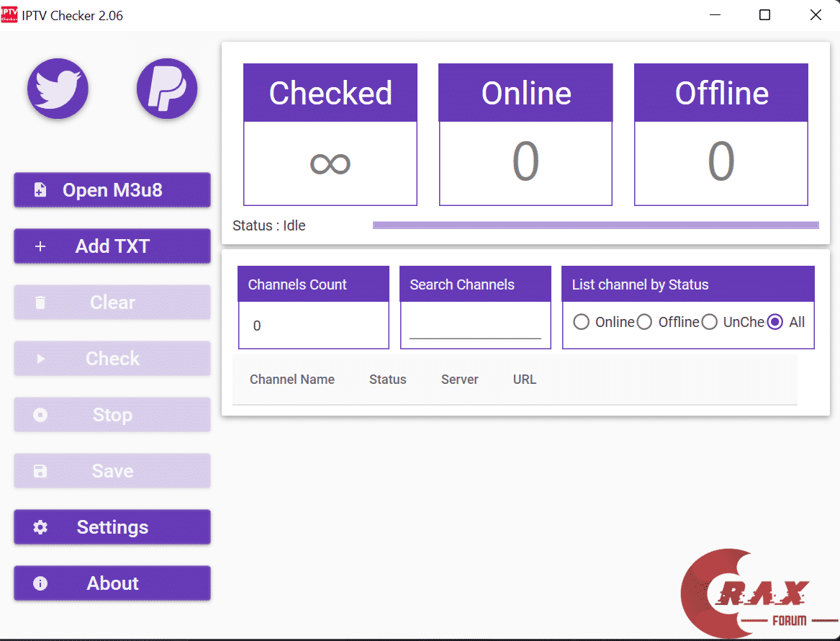Click the Clear button
840x641 pixels.
coord(112,302)
